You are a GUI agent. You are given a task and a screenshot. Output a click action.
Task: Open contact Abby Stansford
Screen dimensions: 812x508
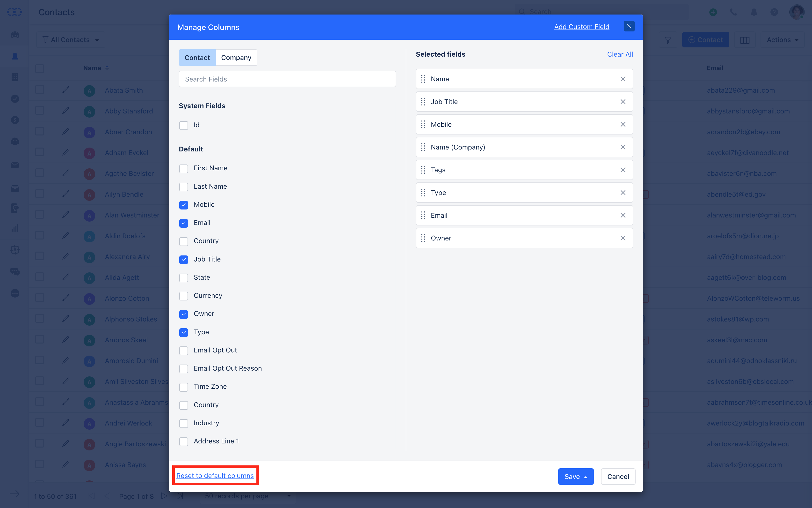(x=129, y=111)
